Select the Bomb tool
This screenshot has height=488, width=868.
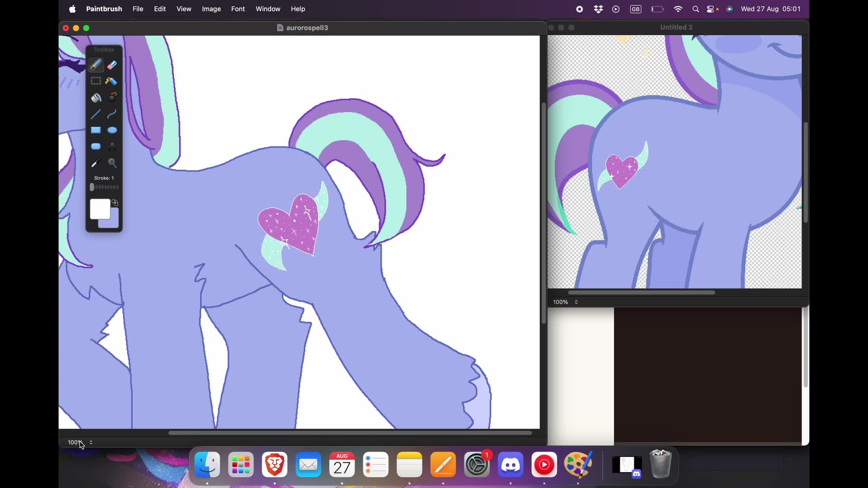(112, 98)
